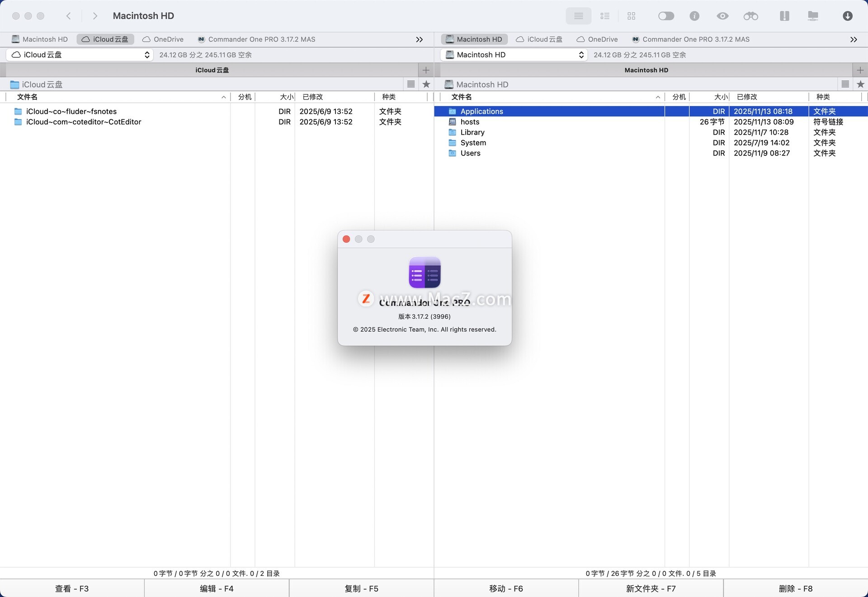Open the network connections computer icon
868x597 pixels.
pyautogui.click(x=813, y=16)
